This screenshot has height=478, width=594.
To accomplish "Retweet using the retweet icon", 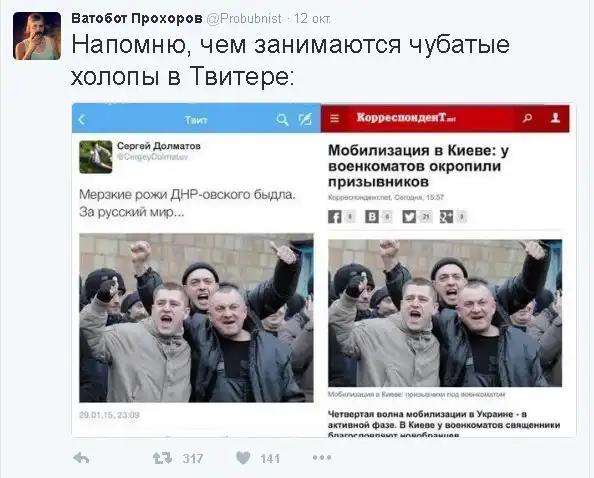I will pyautogui.click(x=162, y=458).
